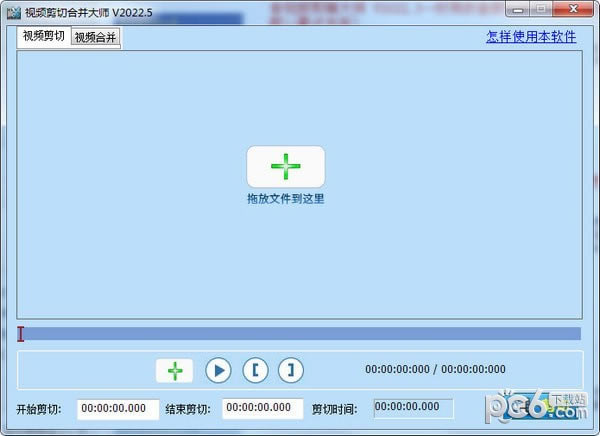This screenshot has height=436, width=600.
Task: Click the 拖放文件到这里 text
Action: (286, 199)
